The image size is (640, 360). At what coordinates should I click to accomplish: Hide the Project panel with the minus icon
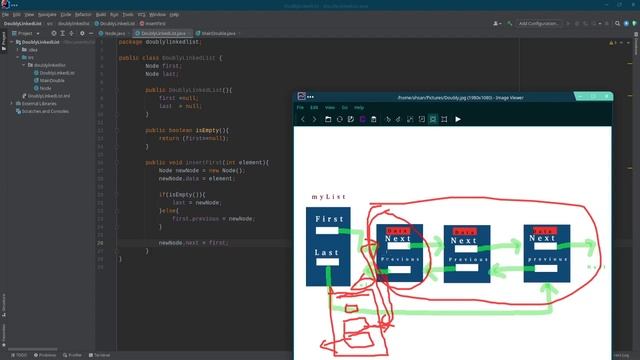pyautogui.click(x=91, y=33)
